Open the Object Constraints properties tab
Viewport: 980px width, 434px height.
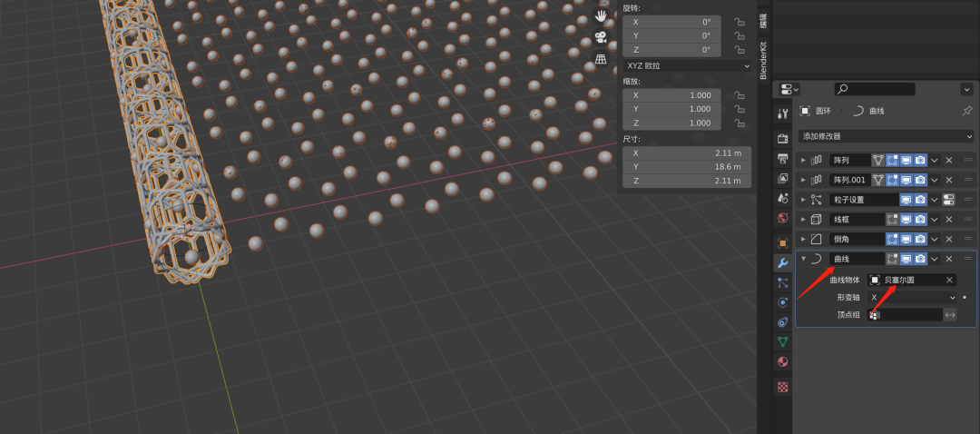[782, 322]
